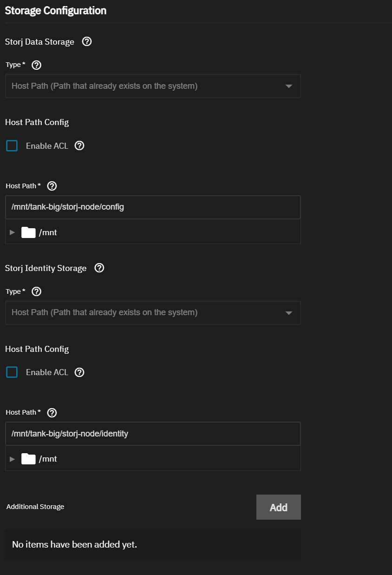Open help tooltip for Storj Data Storage
The height and width of the screenshot is (575, 392).
(86, 42)
